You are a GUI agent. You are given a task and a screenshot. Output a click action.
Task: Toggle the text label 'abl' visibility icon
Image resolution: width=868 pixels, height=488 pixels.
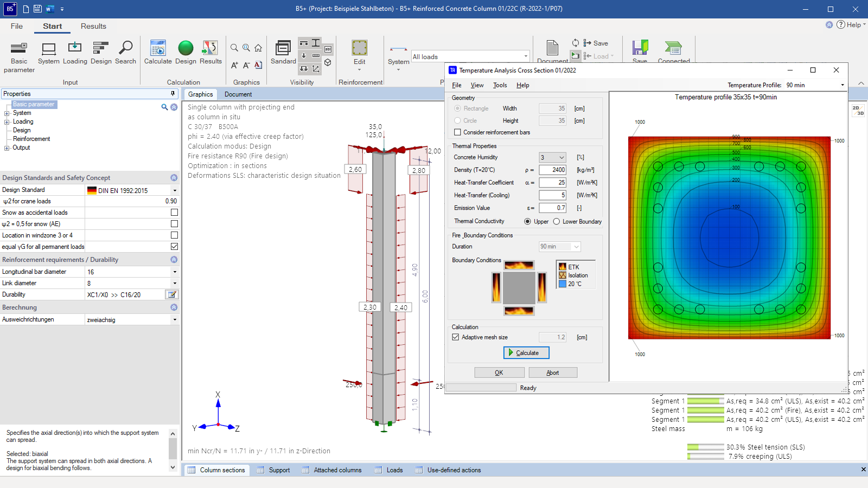pyautogui.click(x=328, y=49)
